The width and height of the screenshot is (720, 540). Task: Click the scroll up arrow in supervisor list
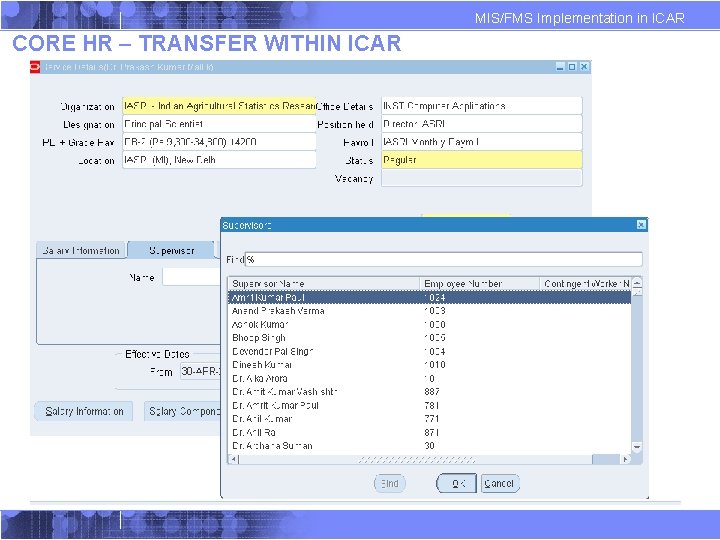637,283
